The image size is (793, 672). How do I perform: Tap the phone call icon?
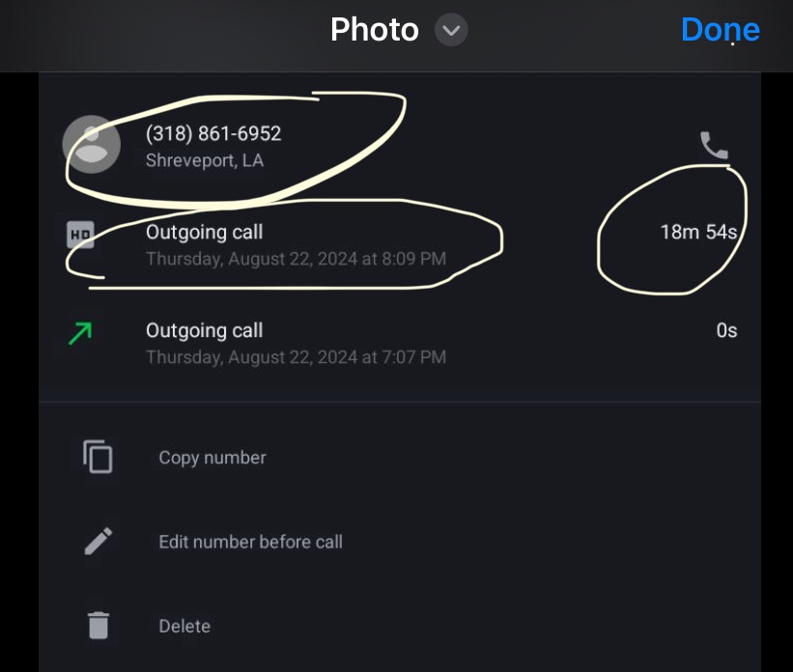coord(714,145)
